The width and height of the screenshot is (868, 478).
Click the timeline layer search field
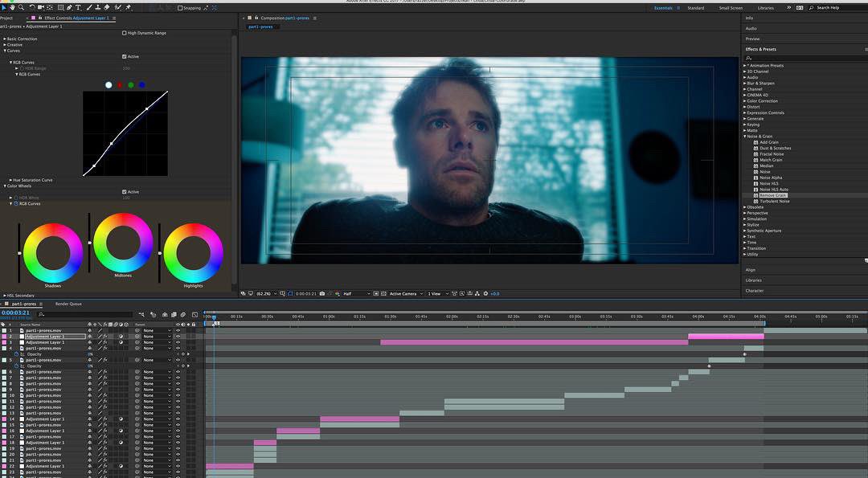click(x=85, y=314)
